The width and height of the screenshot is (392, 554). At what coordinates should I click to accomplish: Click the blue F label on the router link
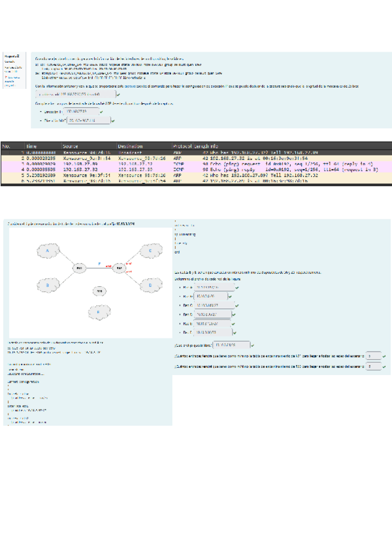click(x=99, y=264)
